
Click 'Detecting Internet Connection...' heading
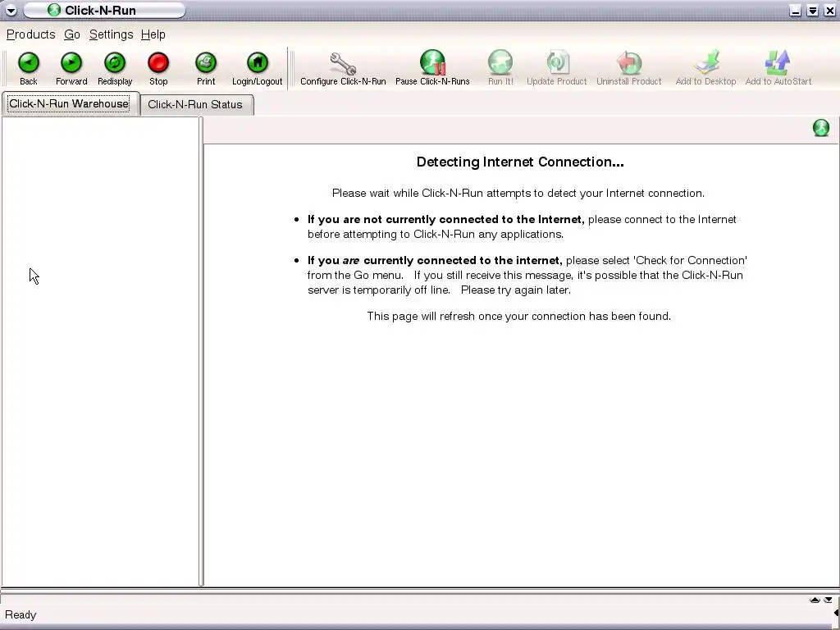coord(520,162)
